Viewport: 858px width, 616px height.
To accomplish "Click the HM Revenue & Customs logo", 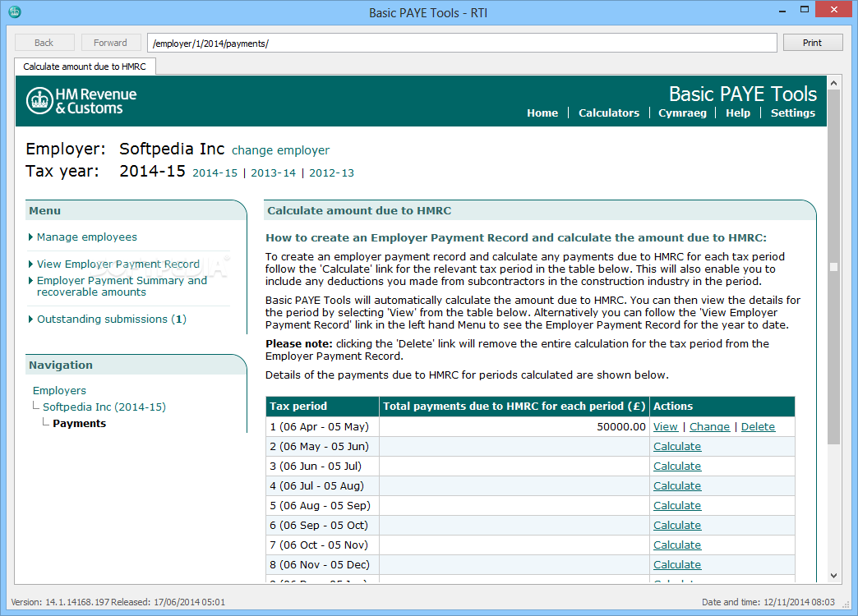I will [x=81, y=101].
